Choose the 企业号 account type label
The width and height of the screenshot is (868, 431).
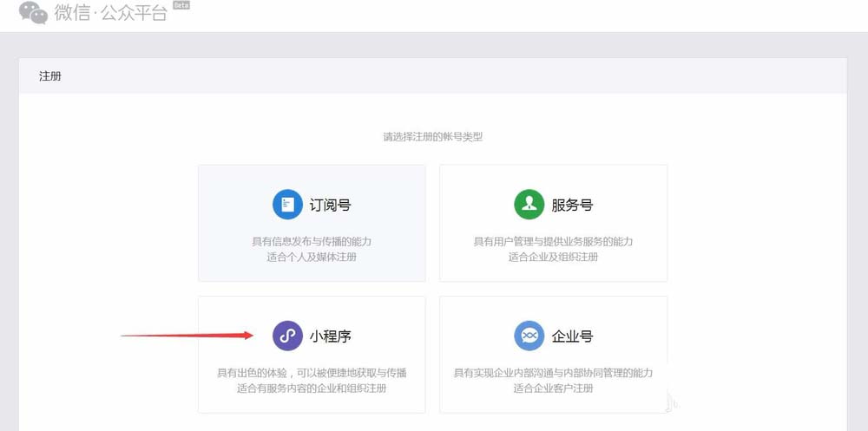(572, 336)
